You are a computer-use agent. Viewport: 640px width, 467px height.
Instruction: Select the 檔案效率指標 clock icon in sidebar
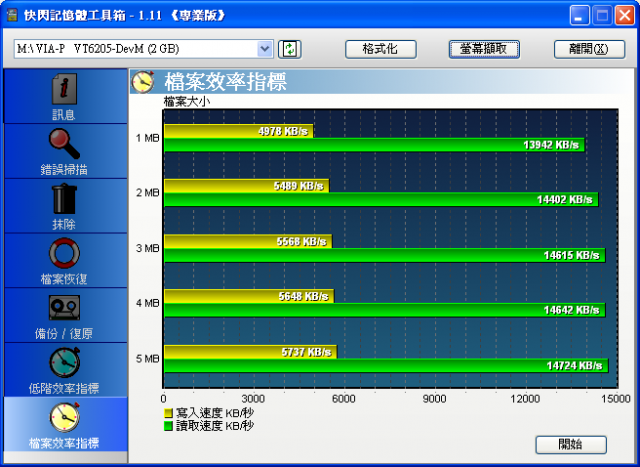coord(64,417)
